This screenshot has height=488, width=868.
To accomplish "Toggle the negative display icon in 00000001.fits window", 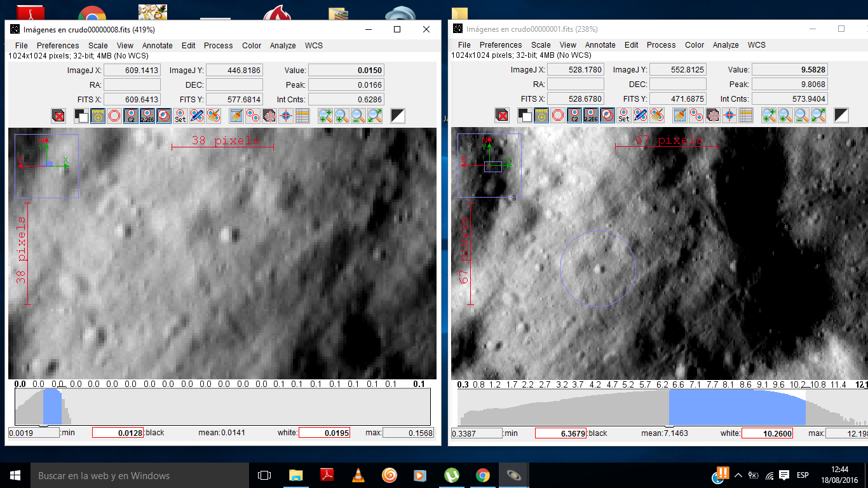I will click(841, 116).
